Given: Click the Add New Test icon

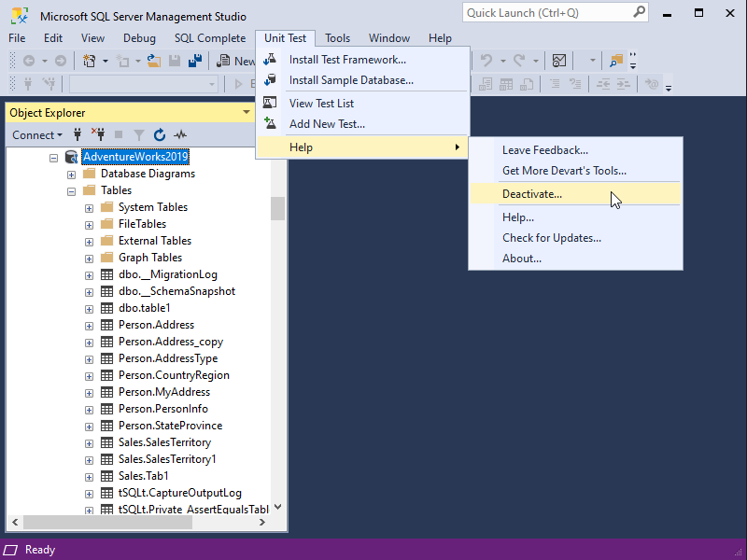Looking at the screenshot, I should pyautogui.click(x=270, y=123).
